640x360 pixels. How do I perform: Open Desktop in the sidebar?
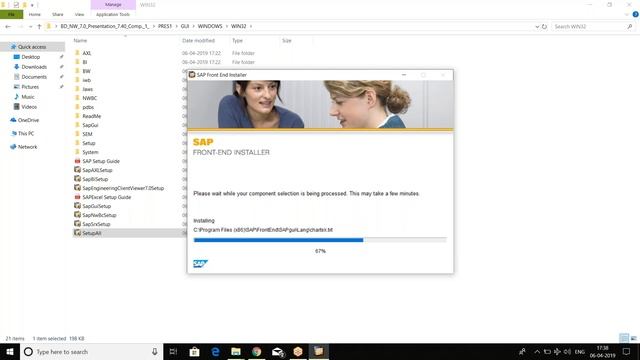click(31, 57)
